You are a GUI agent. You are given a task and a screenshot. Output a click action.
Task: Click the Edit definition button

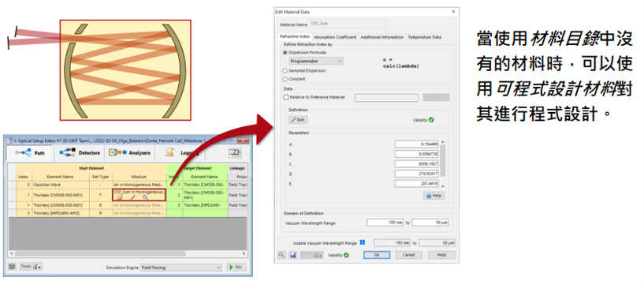coord(298,120)
